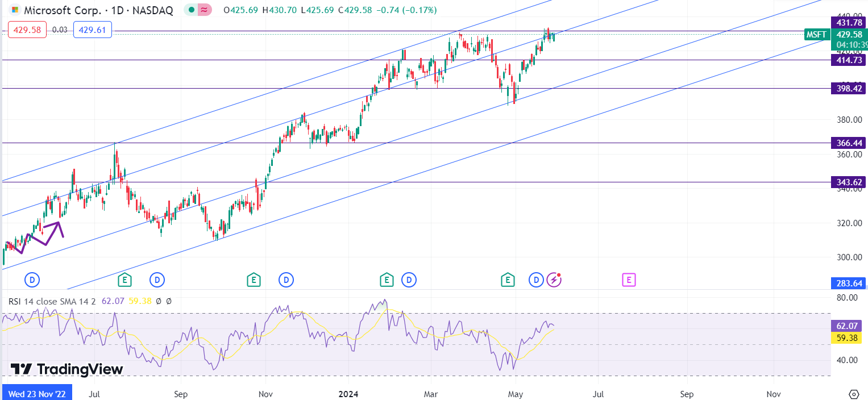Click the 04:10:39 bar countdown timer
Image resolution: width=868 pixels, height=400 pixels.
[849, 45]
